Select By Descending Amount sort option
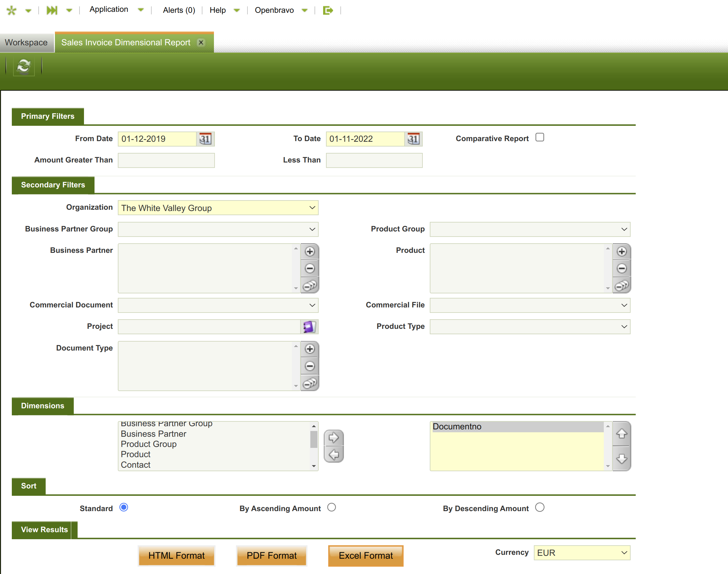 (540, 508)
